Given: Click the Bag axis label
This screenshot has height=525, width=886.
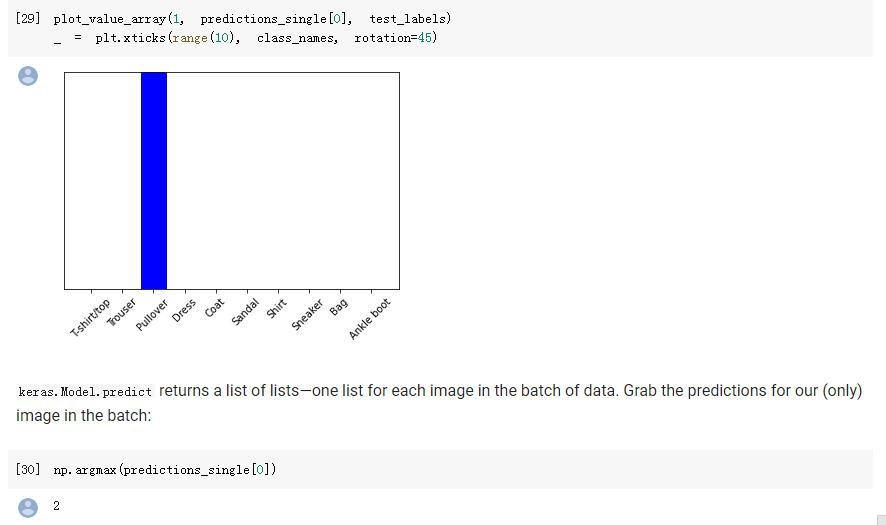Looking at the screenshot, I should click(338, 306).
